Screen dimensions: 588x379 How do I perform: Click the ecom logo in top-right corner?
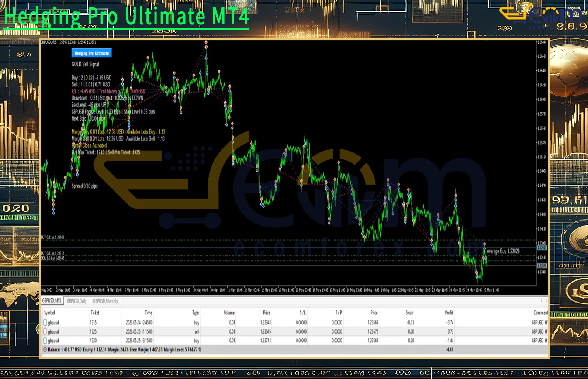click(x=542, y=17)
